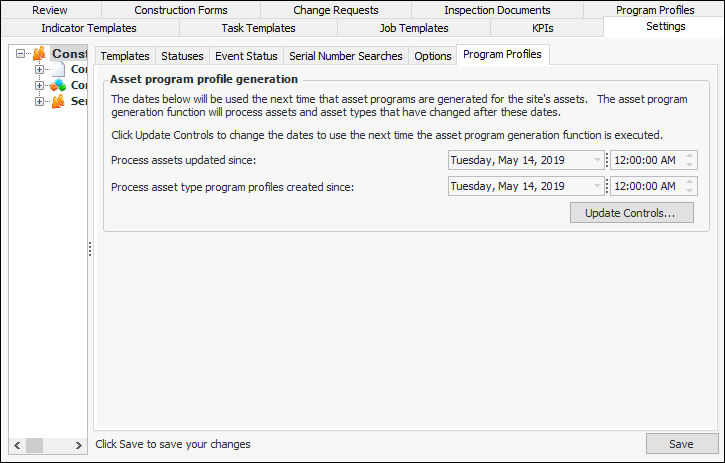Click the colored cubes icon in tree
The height and width of the screenshot is (463, 725).
coord(58,86)
